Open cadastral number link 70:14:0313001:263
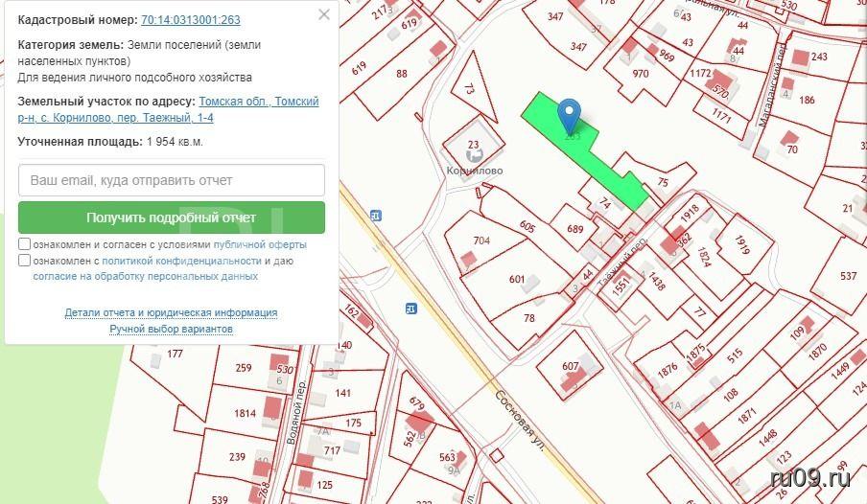 190,20
